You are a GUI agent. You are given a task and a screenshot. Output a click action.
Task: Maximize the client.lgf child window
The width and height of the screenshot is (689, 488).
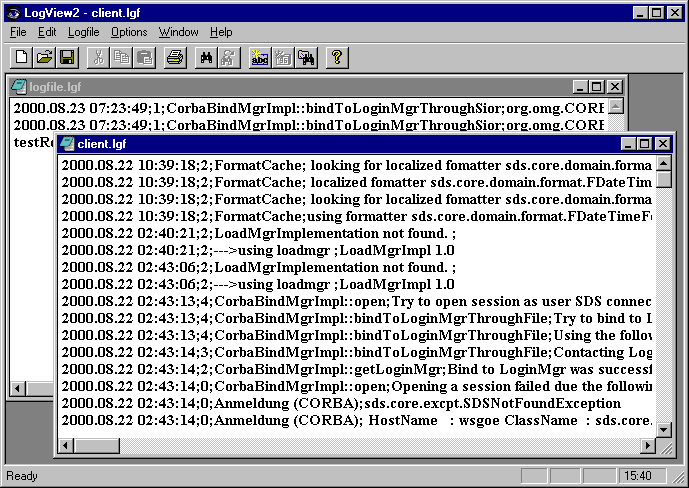point(645,144)
